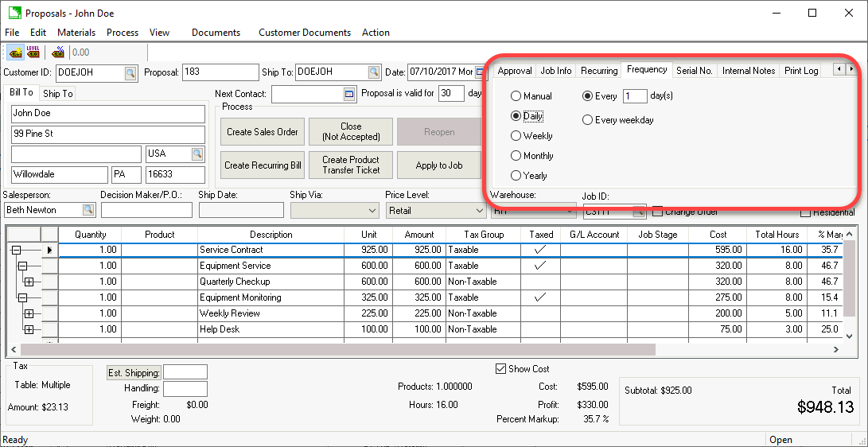Screen dimensions: 868x447
Task: Open the Price Level dropdown
Action: (x=478, y=211)
